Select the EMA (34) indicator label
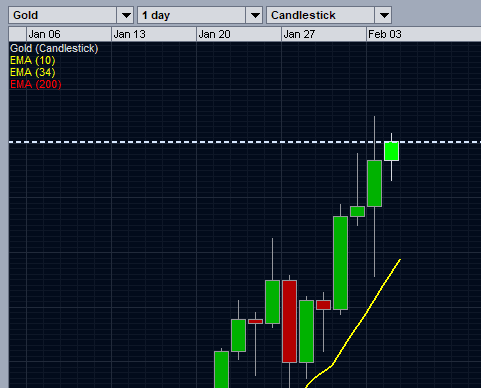The width and height of the screenshot is (481, 388). tap(33, 73)
